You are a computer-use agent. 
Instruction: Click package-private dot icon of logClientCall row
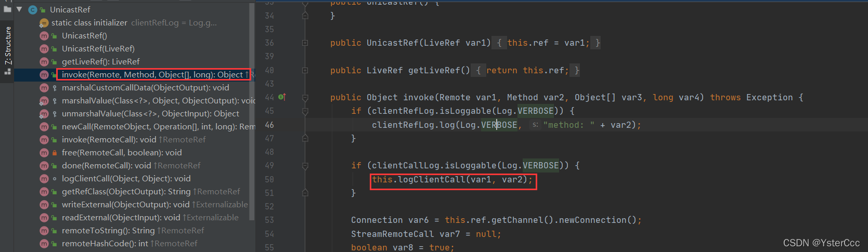click(x=55, y=179)
